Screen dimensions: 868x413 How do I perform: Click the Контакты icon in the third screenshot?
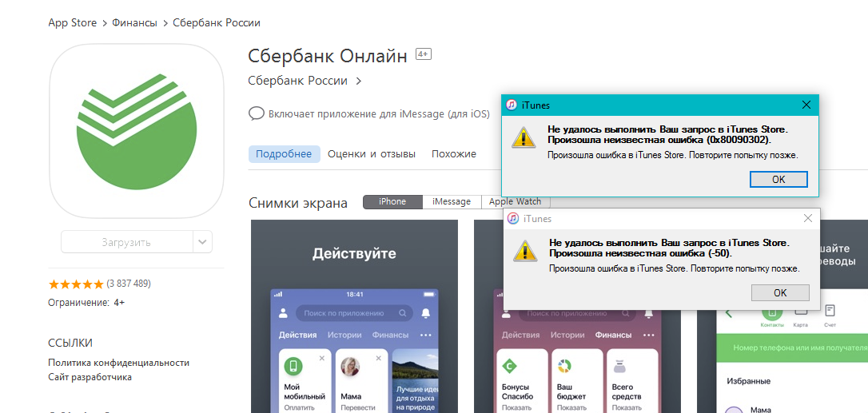773,312
